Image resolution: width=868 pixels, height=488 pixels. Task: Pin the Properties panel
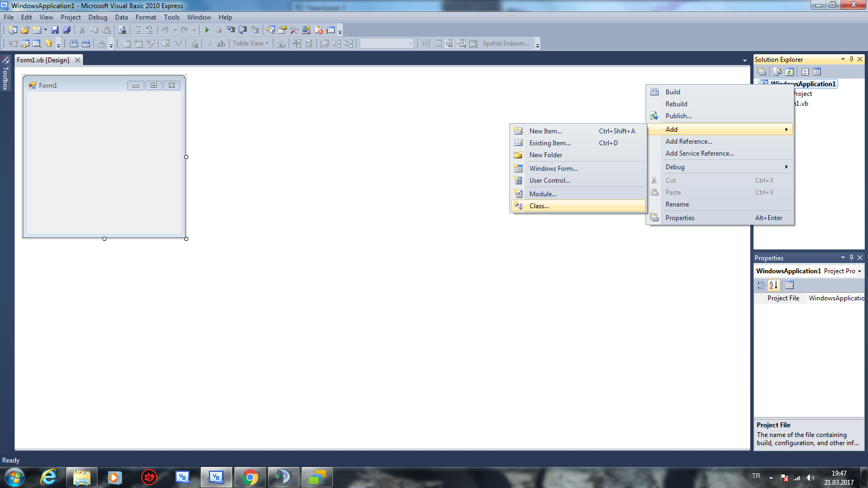coord(851,258)
